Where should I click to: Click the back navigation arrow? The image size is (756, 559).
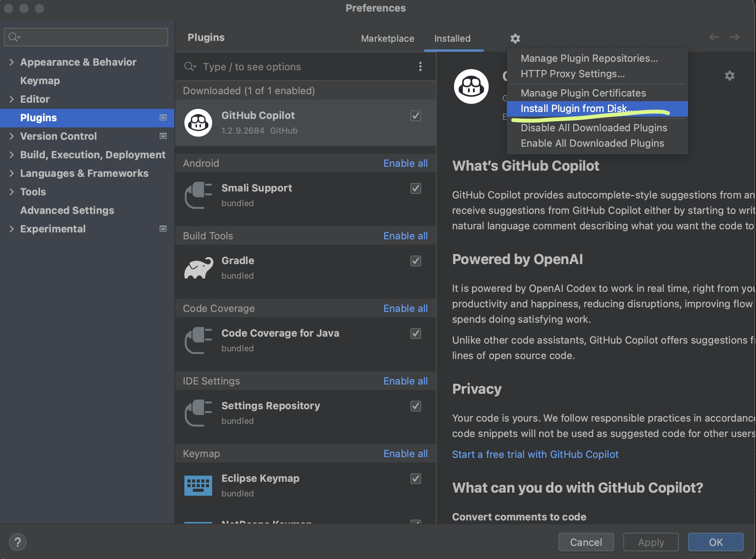(714, 37)
